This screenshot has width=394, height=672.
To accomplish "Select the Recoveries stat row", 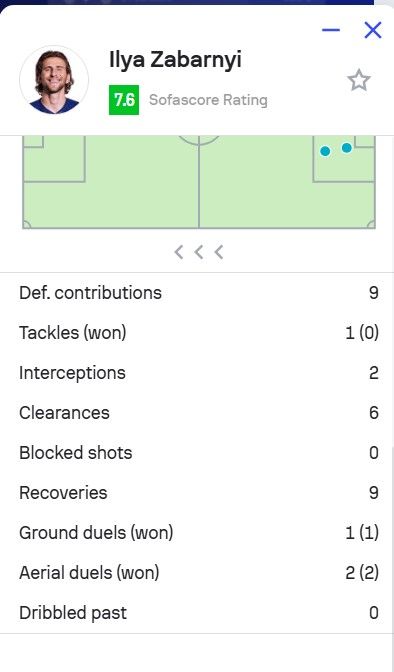I will pos(199,493).
